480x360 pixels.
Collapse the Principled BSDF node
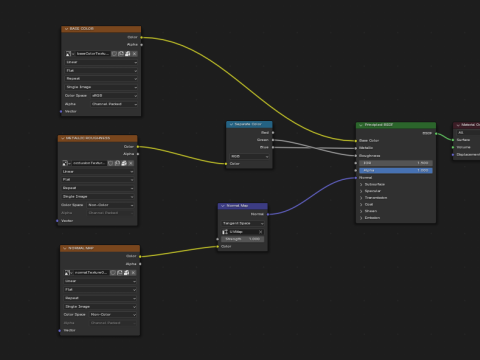tap(361, 125)
